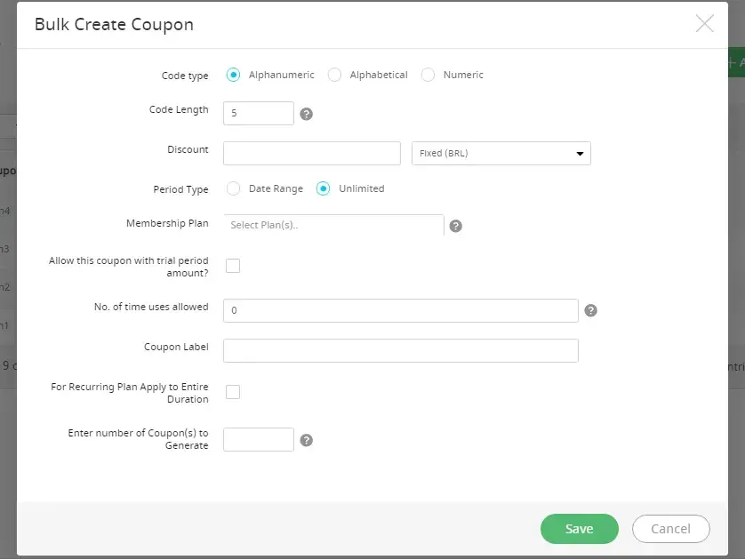Screen dimensions: 745x560
Task: Choose the Alphabetical code type option
Action: click(335, 76)
